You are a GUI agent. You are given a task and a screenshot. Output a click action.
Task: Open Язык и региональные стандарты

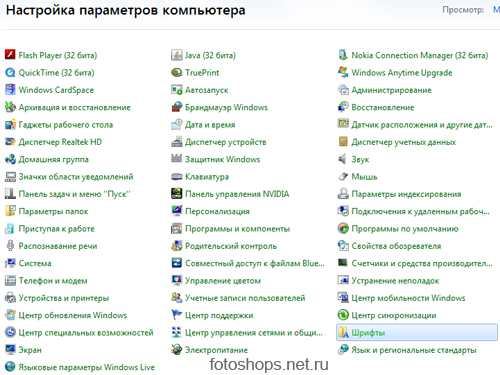coord(414,350)
